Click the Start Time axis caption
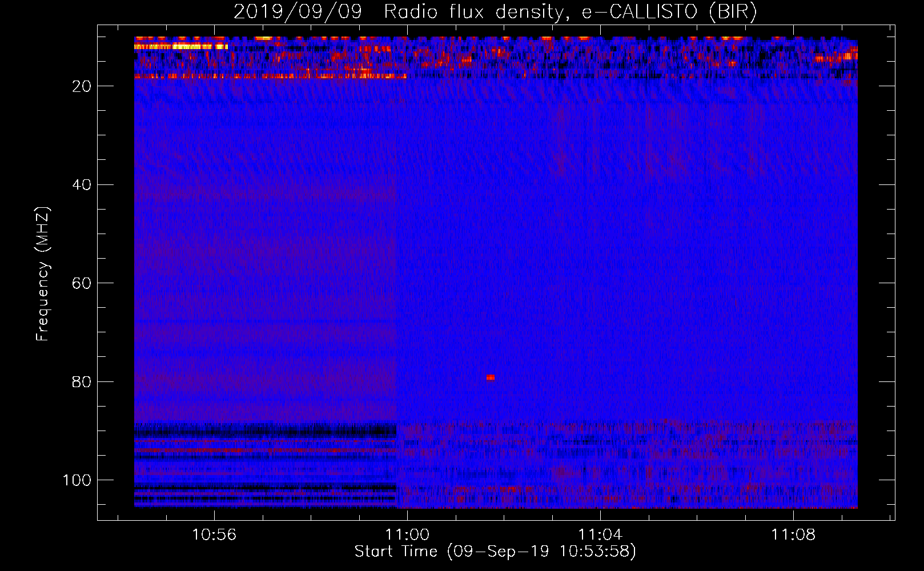The height and width of the screenshot is (571, 924). [495, 552]
